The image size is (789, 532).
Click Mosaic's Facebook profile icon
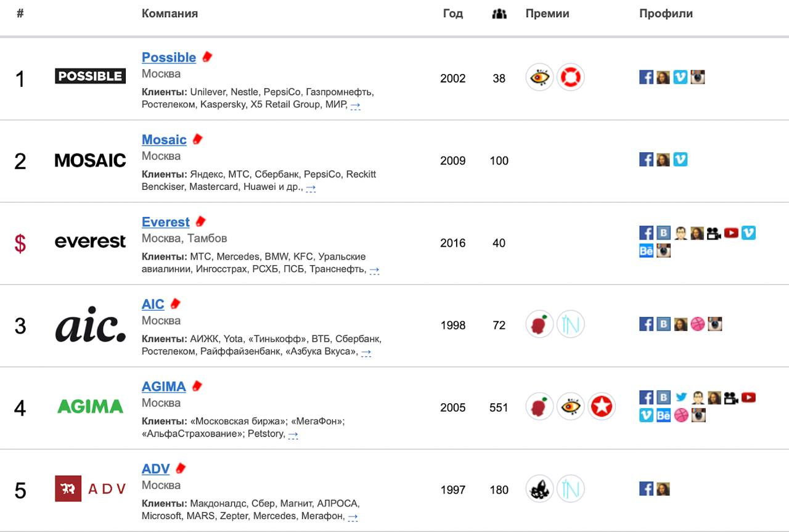pyautogui.click(x=646, y=160)
